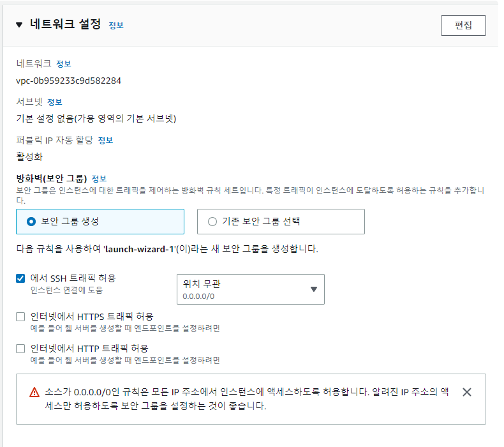Select the VPC ID vpc-0b959233c9d582284 text
Image resolution: width=504 pixels, height=447 pixels.
tap(69, 80)
